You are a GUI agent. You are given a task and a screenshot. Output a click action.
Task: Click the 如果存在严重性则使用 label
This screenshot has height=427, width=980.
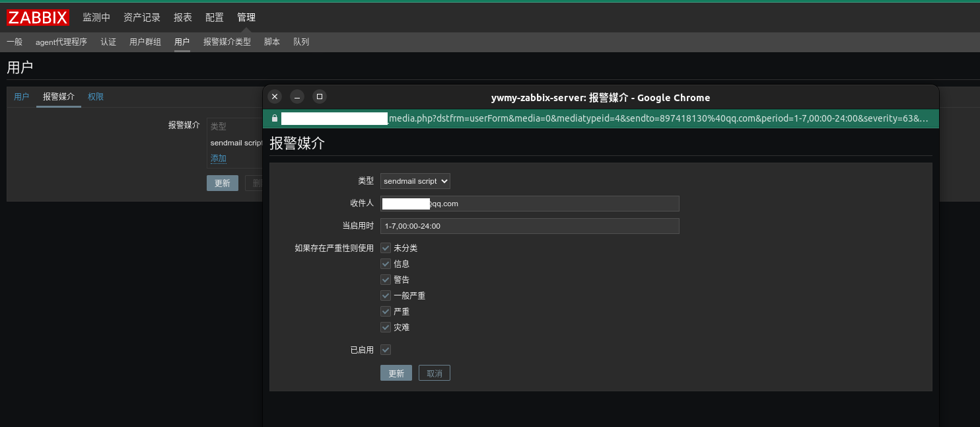(334, 248)
